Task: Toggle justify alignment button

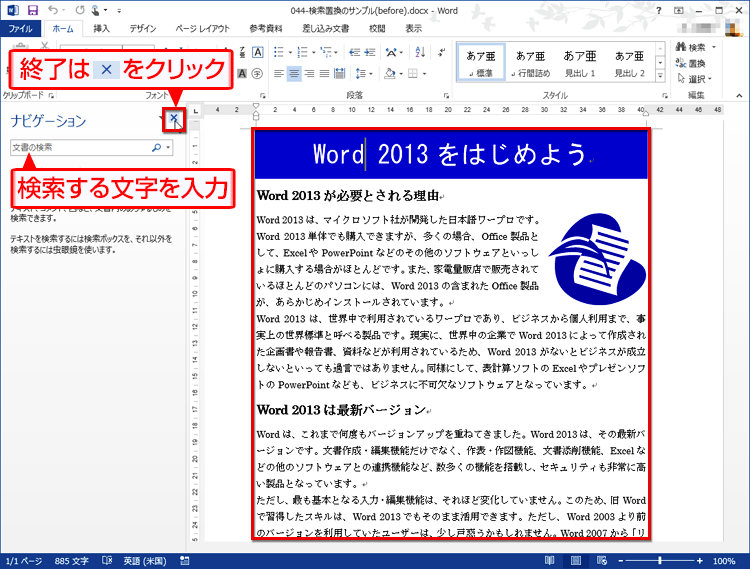Action: 324,74
